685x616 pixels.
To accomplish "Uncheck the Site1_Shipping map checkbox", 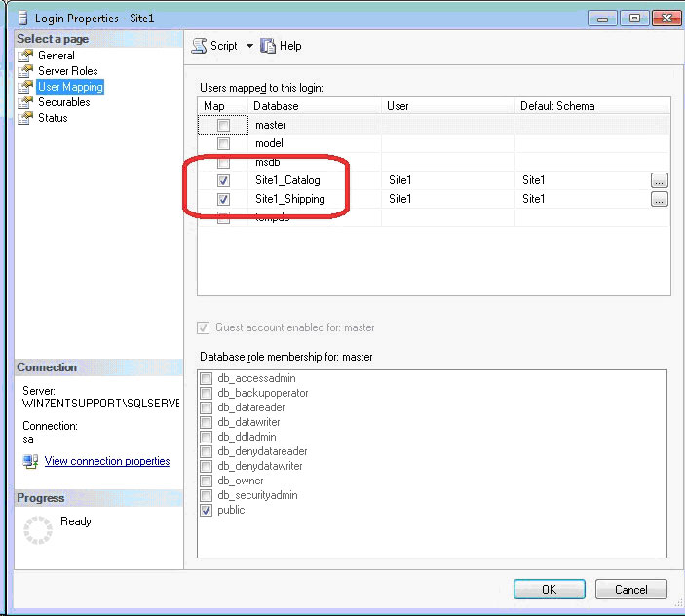I will pyautogui.click(x=224, y=199).
